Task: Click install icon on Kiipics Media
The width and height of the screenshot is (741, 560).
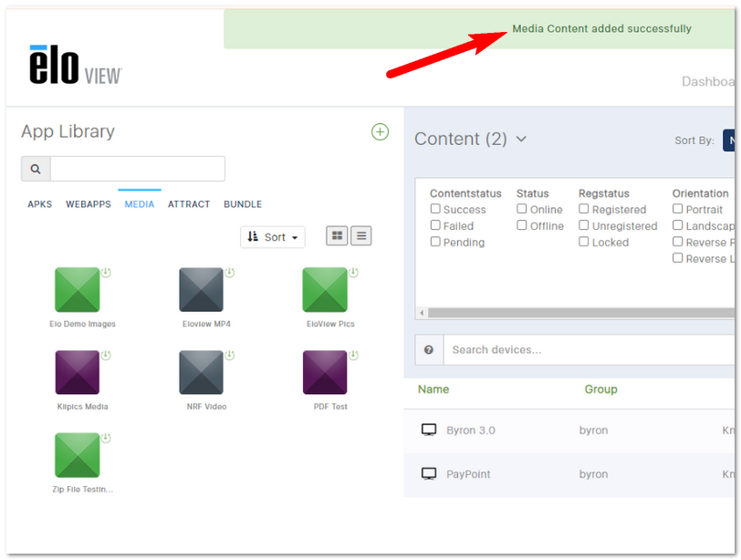Action: click(x=106, y=355)
